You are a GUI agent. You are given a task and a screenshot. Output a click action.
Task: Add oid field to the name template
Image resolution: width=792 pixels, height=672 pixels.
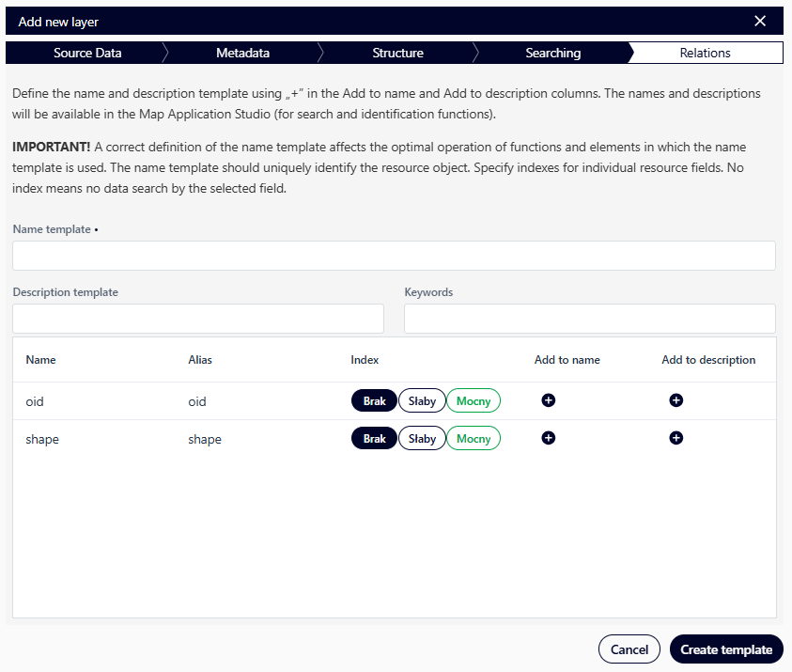pos(548,400)
